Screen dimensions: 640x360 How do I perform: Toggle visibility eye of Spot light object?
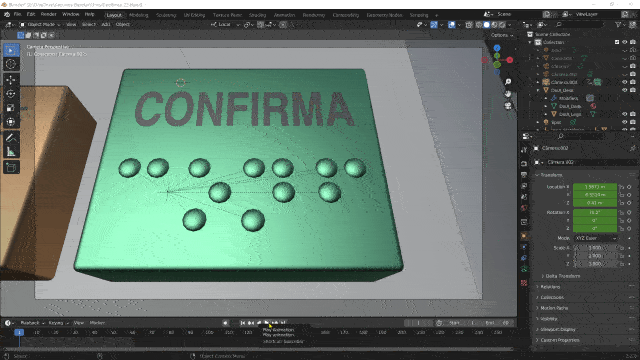click(624, 122)
